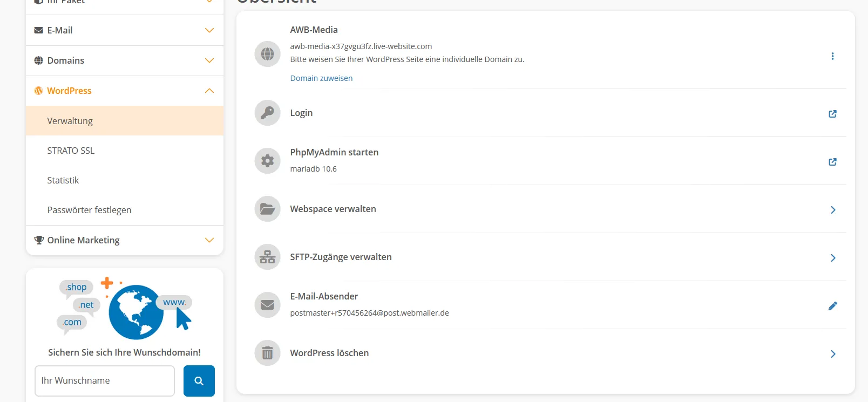This screenshot has width=868, height=402.
Task: Click the awb-media-x37gvgu3fz.live-website.com address
Action: (361, 46)
